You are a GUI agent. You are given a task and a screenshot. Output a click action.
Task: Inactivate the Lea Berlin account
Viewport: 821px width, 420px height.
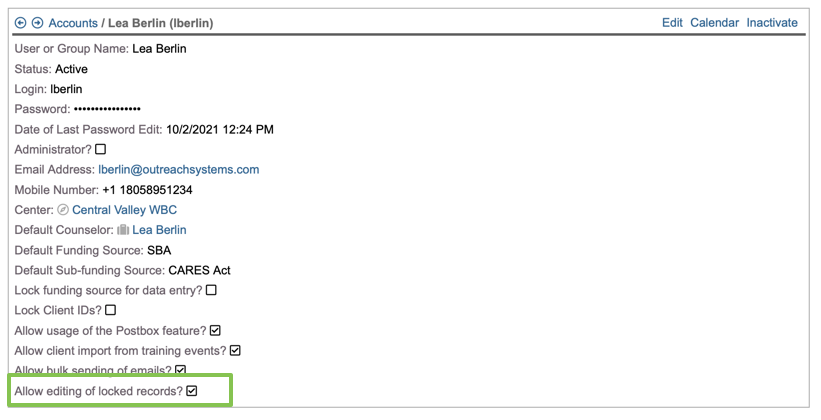click(x=772, y=23)
